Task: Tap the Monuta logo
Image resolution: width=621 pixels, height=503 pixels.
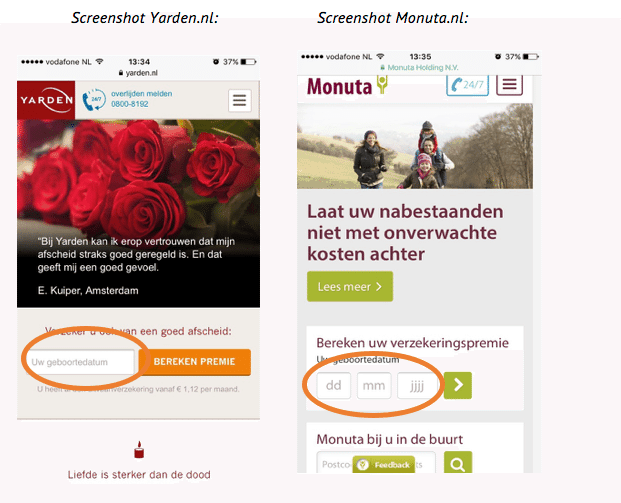Action: point(347,86)
